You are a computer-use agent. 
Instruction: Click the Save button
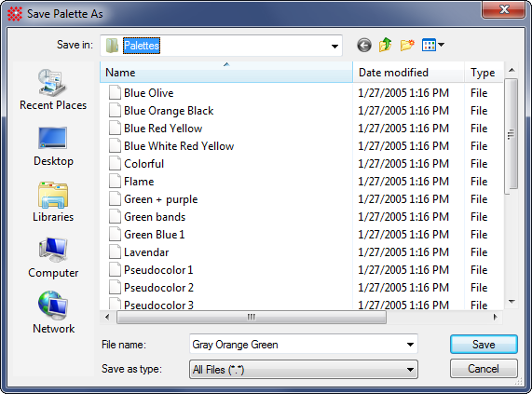click(484, 345)
